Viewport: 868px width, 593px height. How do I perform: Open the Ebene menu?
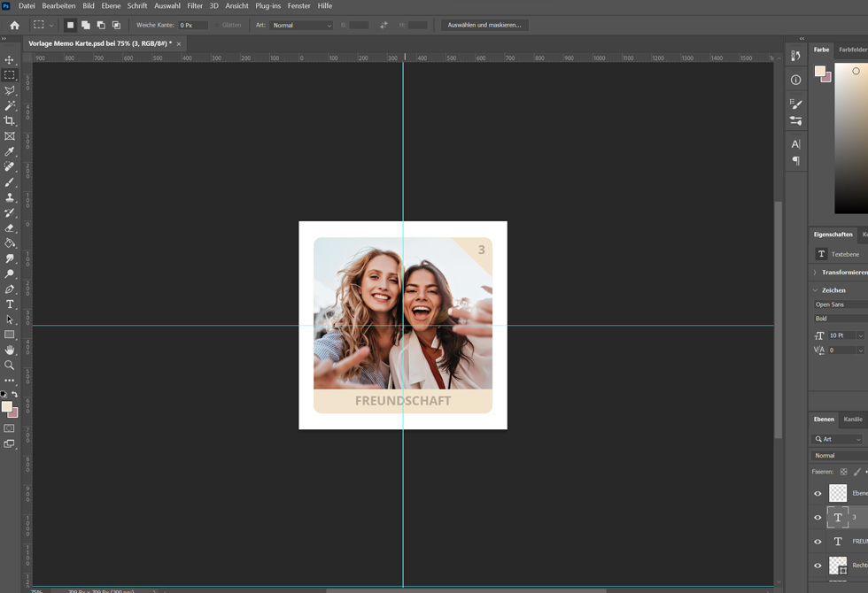click(x=111, y=6)
